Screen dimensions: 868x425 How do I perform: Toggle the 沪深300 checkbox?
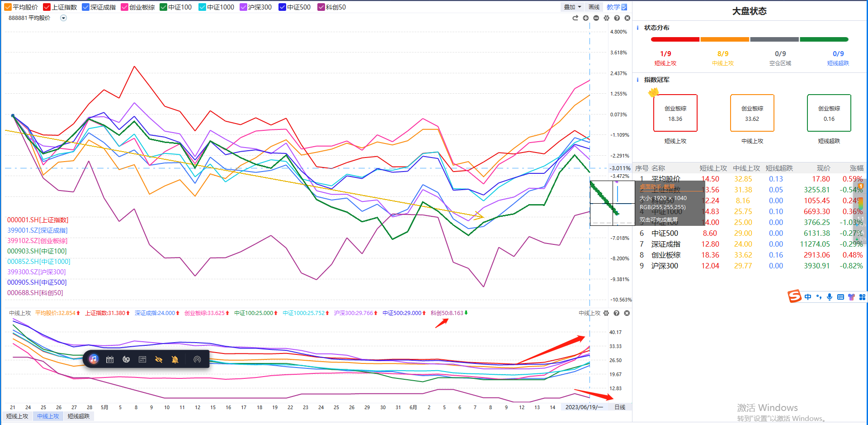(243, 7)
